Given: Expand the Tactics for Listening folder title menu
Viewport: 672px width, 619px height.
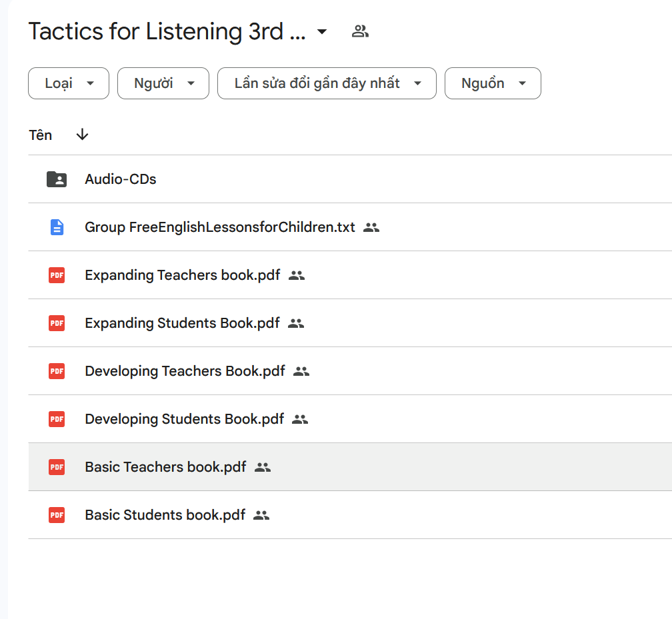Looking at the screenshot, I should point(322,31).
